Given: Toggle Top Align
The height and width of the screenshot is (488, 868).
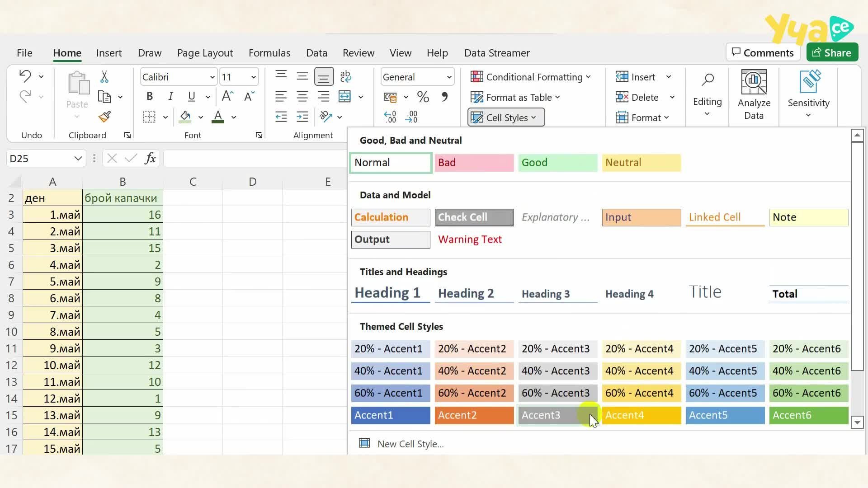Looking at the screenshot, I should (x=281, y=76).
